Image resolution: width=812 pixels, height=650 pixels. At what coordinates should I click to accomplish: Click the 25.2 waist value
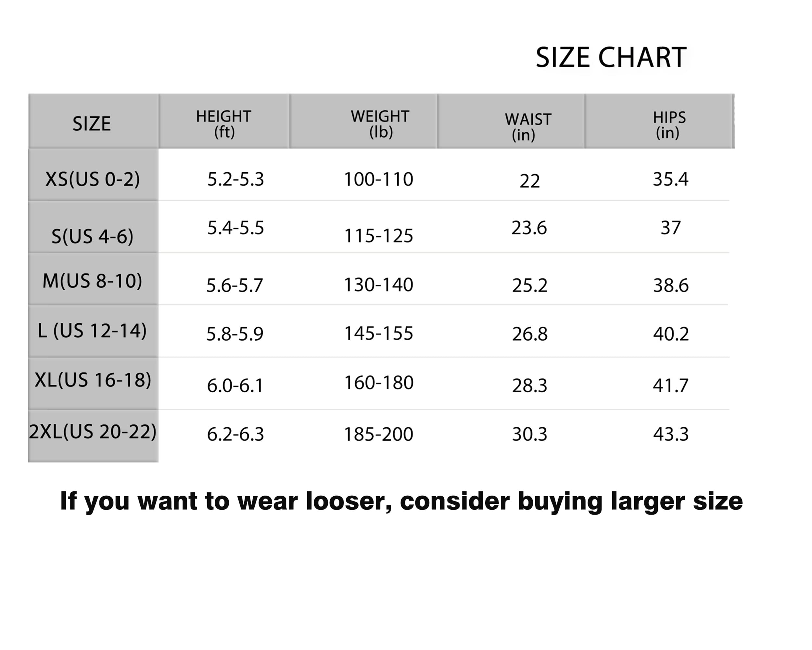(x=529, y=285)
